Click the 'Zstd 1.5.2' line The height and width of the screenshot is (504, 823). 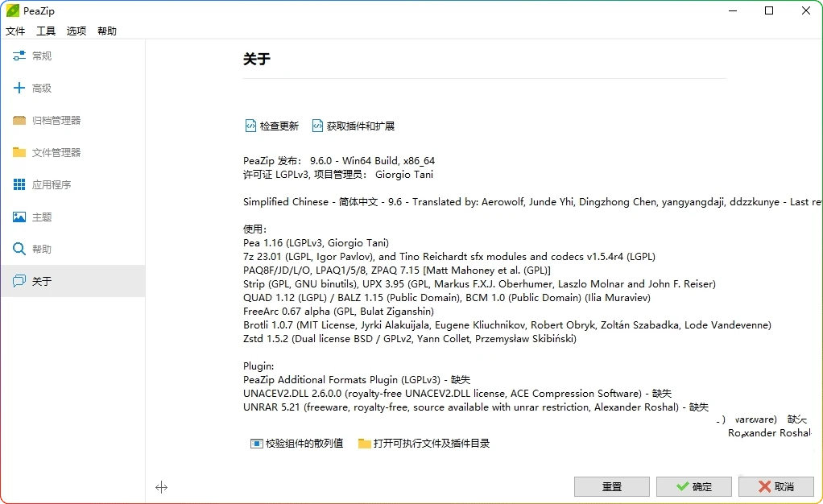coord(410,338)
